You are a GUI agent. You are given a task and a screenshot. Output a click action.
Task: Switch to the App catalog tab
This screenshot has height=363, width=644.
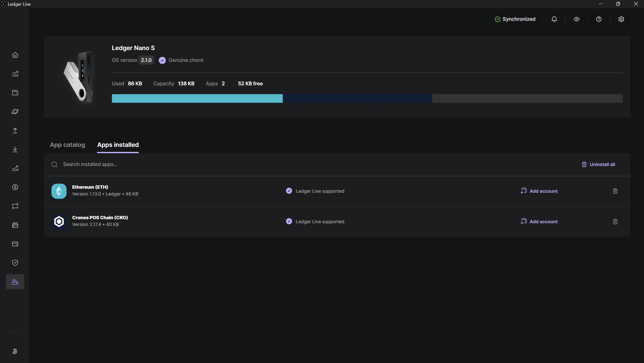(68, 145)
